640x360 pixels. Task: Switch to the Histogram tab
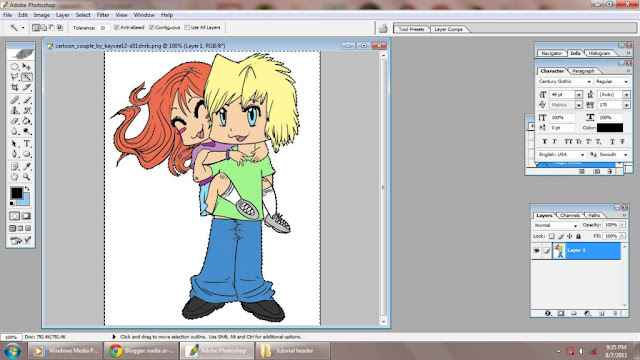pos(599,53)
